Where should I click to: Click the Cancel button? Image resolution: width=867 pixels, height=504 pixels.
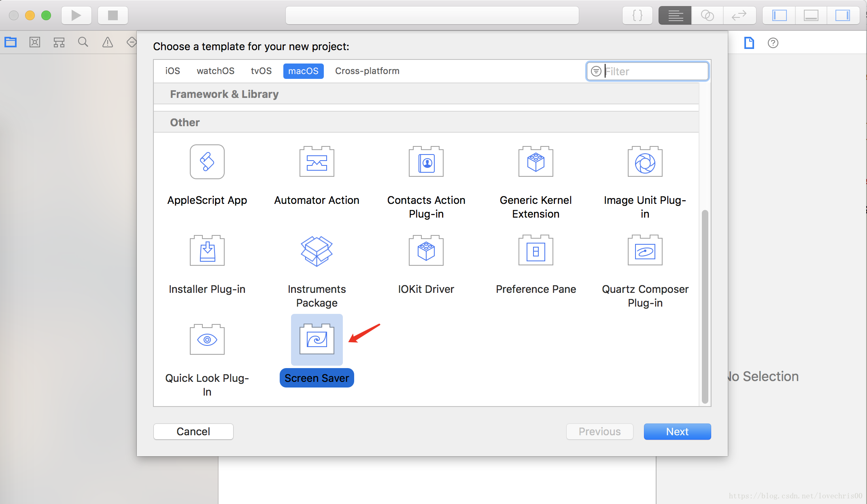pos(193,432)
